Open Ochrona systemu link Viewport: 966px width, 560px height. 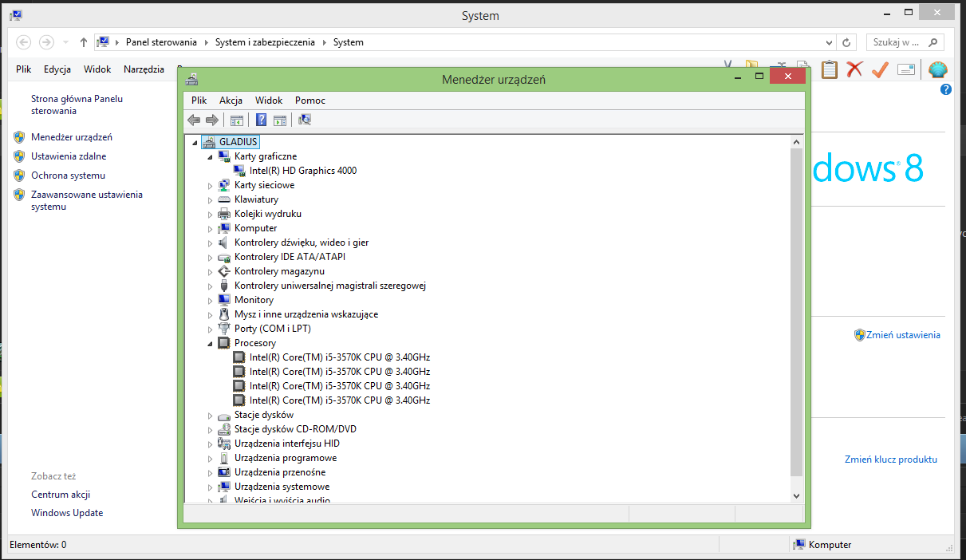point(68,175)
